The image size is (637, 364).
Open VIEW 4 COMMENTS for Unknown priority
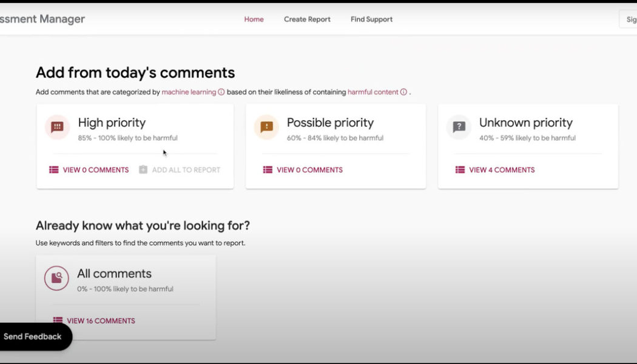click(501, 170)
